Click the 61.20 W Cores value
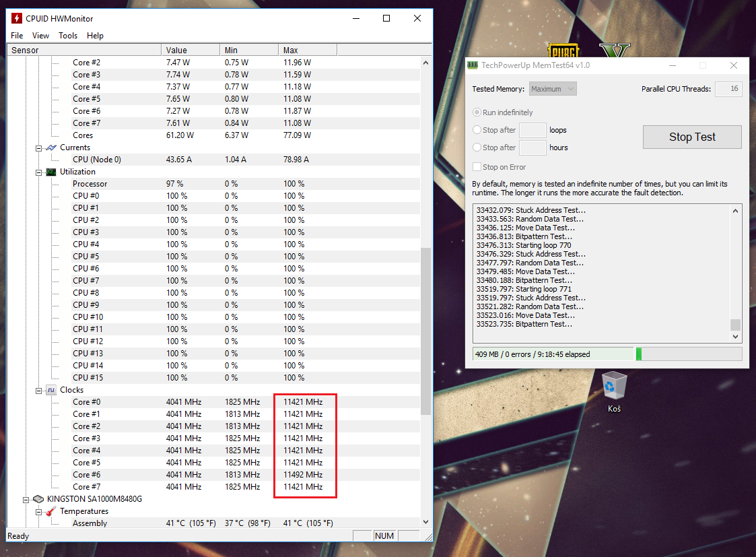This screenshot has height=557, width=756. (180, 135)
